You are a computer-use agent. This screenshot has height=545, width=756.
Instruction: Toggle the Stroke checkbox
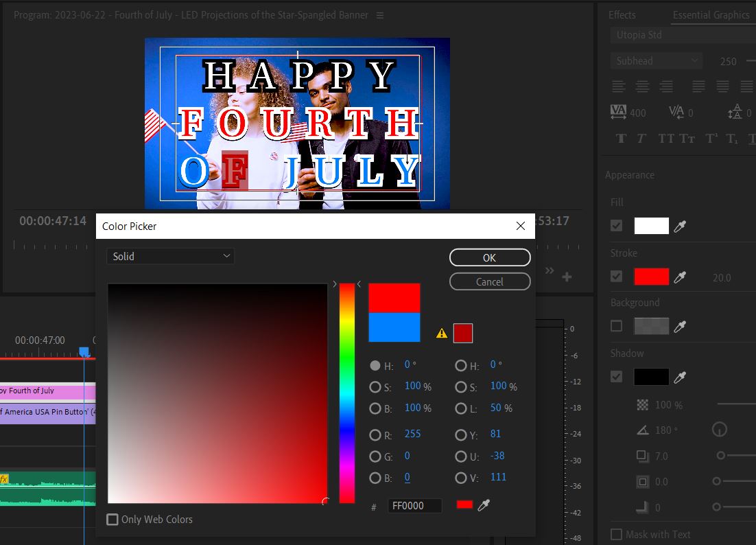pos(616,277)
